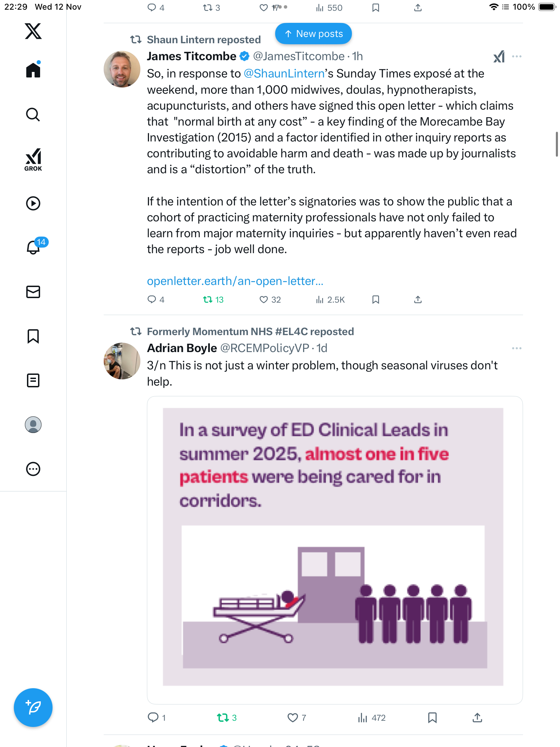Open Grok from the sidebar

click(33, 159)
